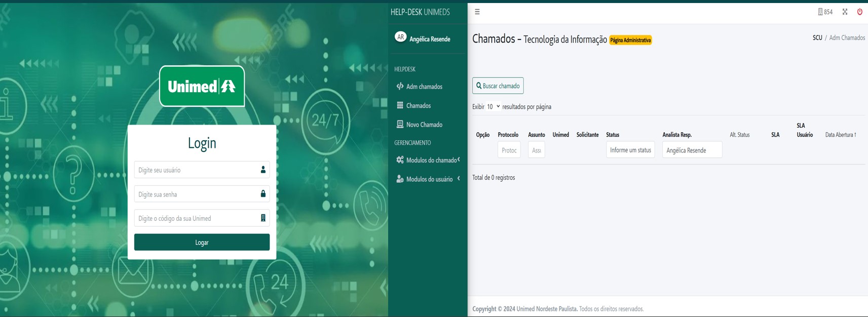Sort by the Analista Resp. column header
Screen dimensions: 868x317
(x=677, y=135)
